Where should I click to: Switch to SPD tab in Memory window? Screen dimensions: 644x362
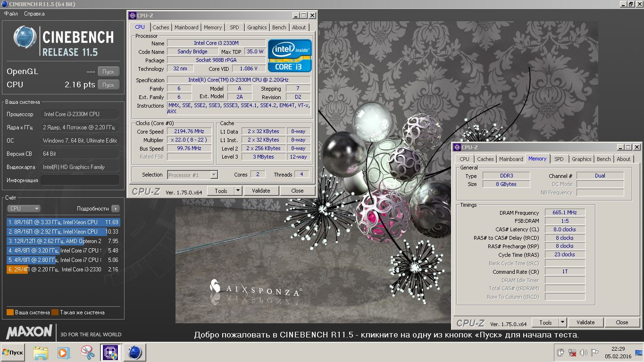[x=559, y=159]
